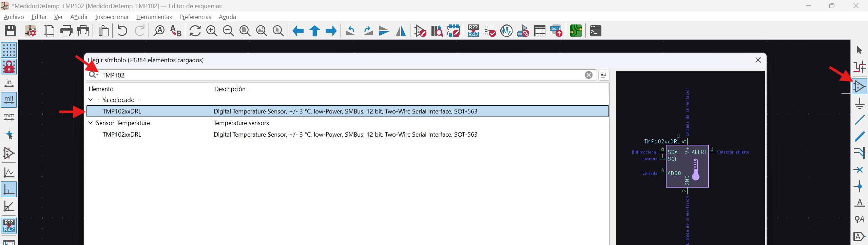Refresh the schematic view

pyautogui.click(x=195, y=31)
